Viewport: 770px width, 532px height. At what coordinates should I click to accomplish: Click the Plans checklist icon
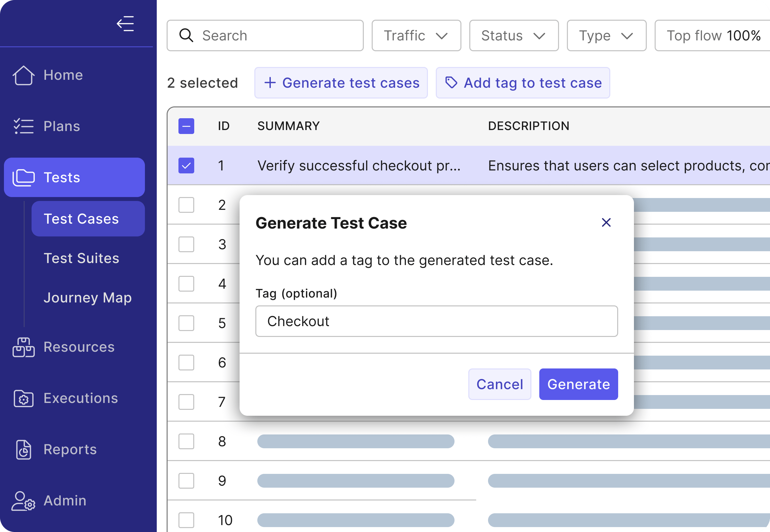(23, 126)
